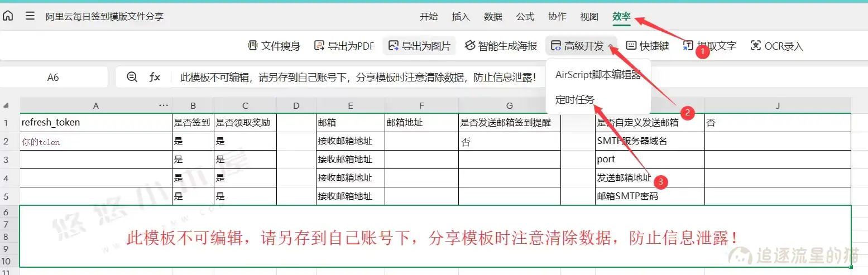
Task: Click the 是否发送邮箱签到提醒 cell
Action: tap(509, 123)
